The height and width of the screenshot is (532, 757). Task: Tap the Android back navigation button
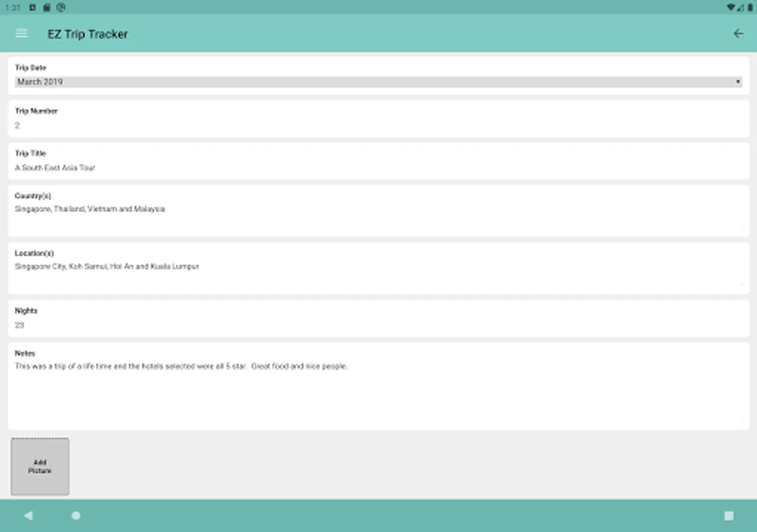(x=28, y=515)
